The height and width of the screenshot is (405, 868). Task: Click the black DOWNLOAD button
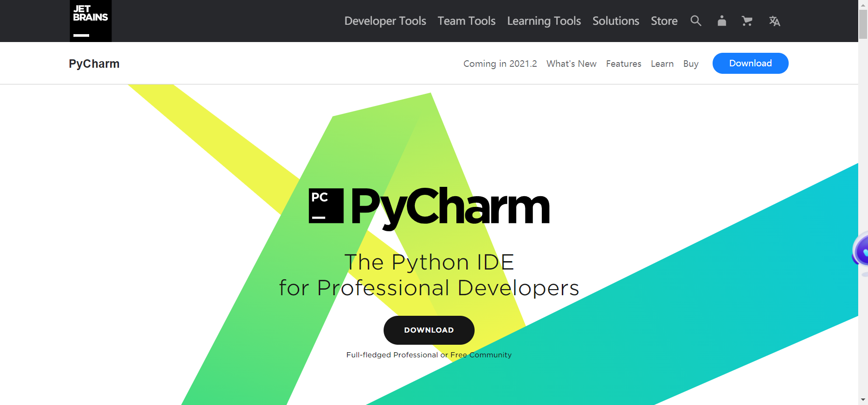click(429, 330)
